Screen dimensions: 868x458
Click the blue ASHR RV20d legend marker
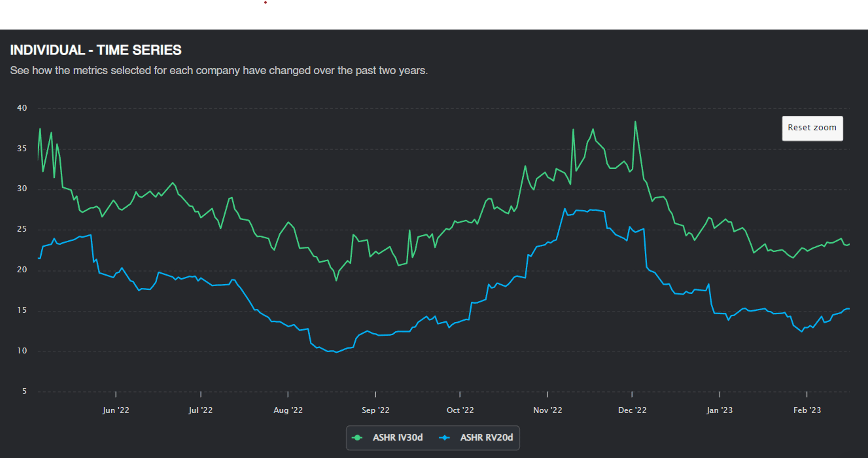coord(445,438)
